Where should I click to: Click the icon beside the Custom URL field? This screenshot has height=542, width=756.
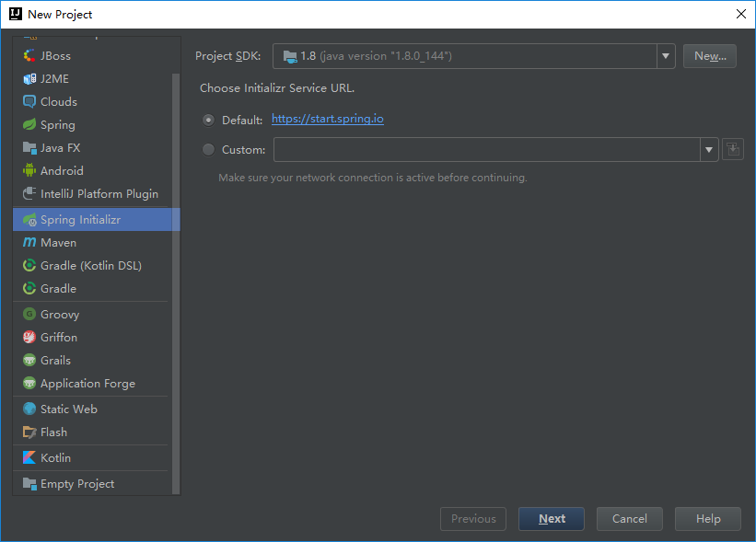[733, 149]
